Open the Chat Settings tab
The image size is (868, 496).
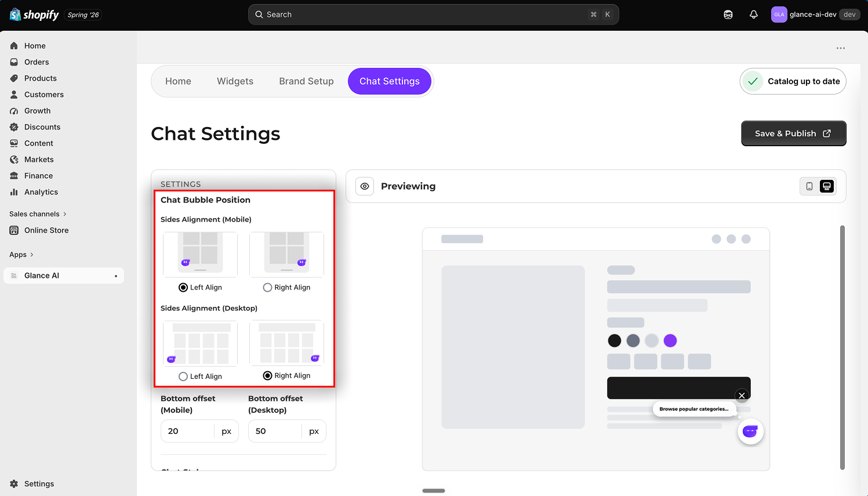click(x=390, y=81)
